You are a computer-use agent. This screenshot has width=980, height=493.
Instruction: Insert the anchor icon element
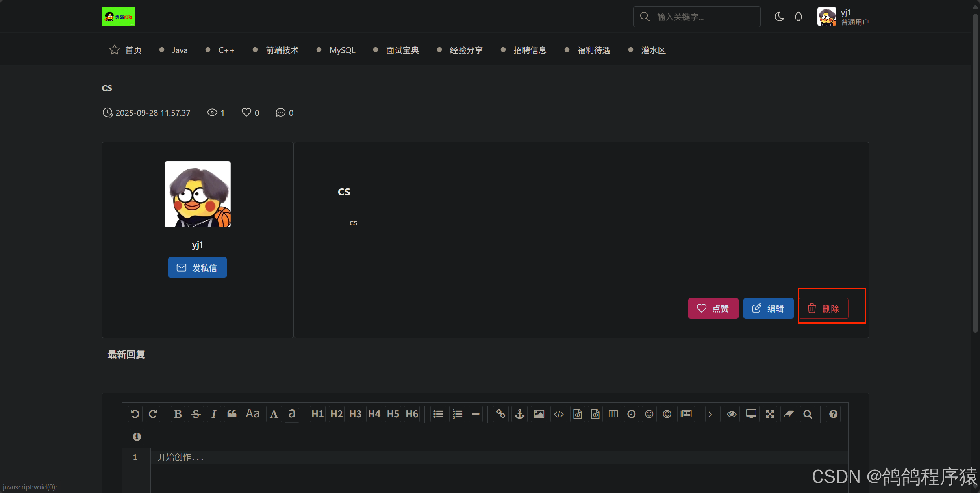[519, 414]
